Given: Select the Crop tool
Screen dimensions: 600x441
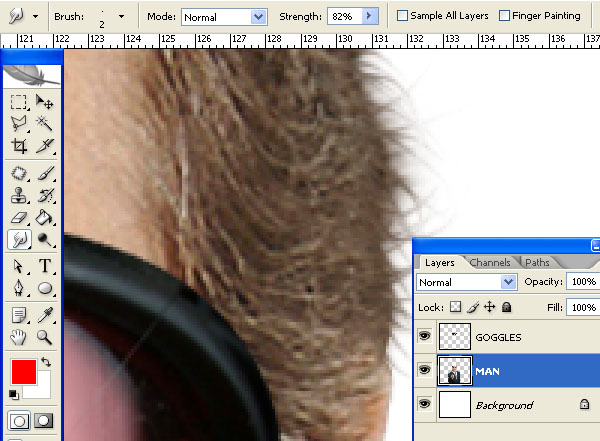Looking at the screenshot, I should click(18, 146).
